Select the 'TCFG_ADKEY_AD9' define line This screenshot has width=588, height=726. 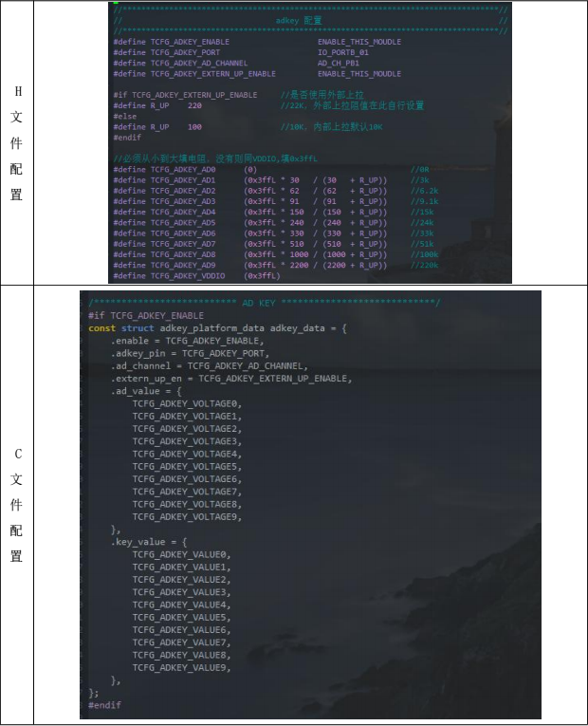point(276,266)
